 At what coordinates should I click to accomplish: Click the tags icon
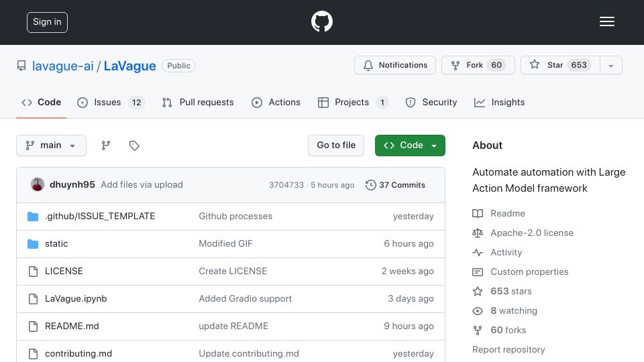pyautogui.click(x=134, y=145)
